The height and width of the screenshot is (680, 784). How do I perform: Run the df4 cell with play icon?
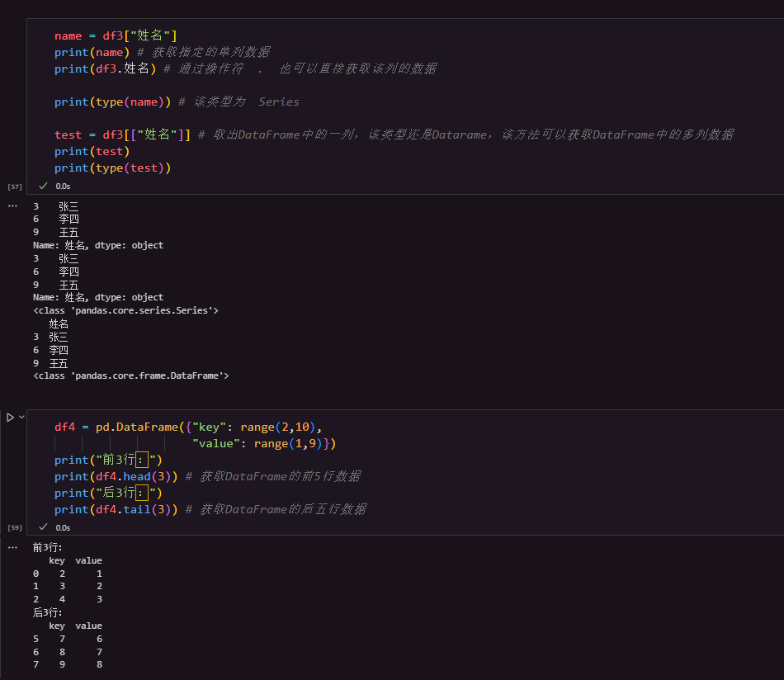point(10,417)
